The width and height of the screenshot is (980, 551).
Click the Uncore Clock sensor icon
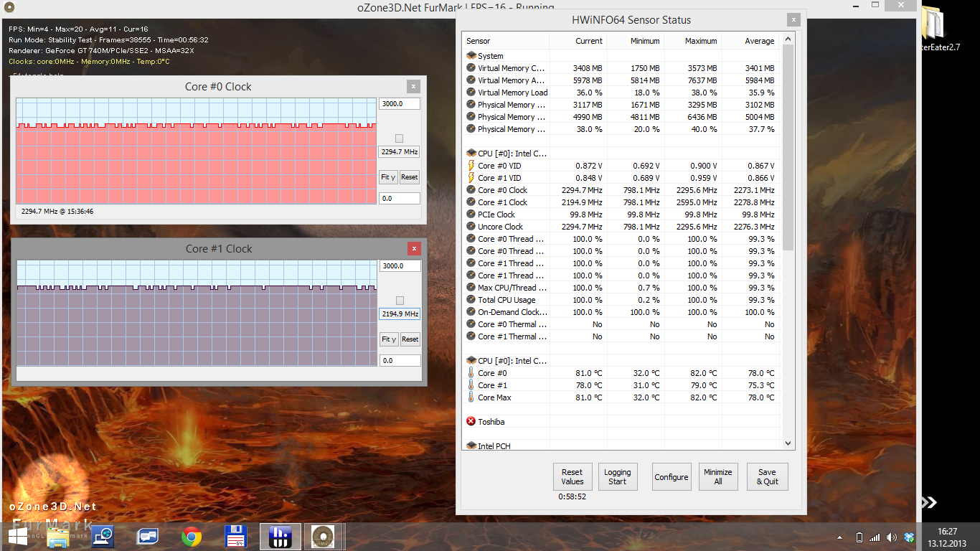(x=471, y=227)
